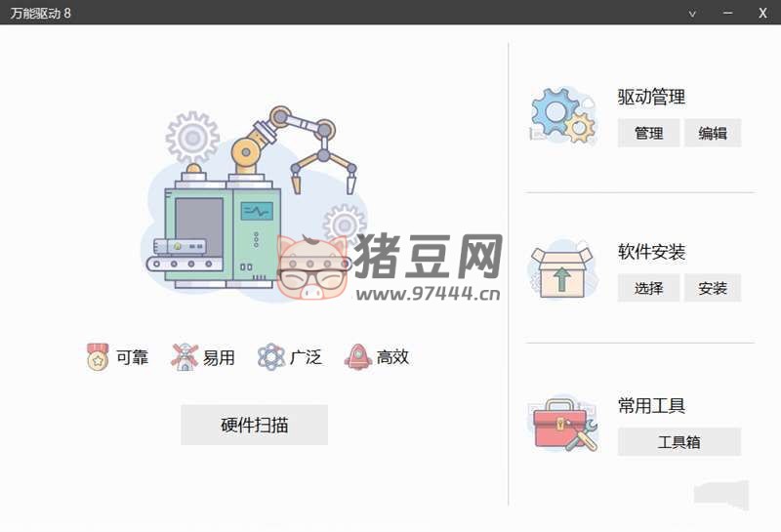
Task: Click the windmill icon beside 易用
Action: (185, 356)
